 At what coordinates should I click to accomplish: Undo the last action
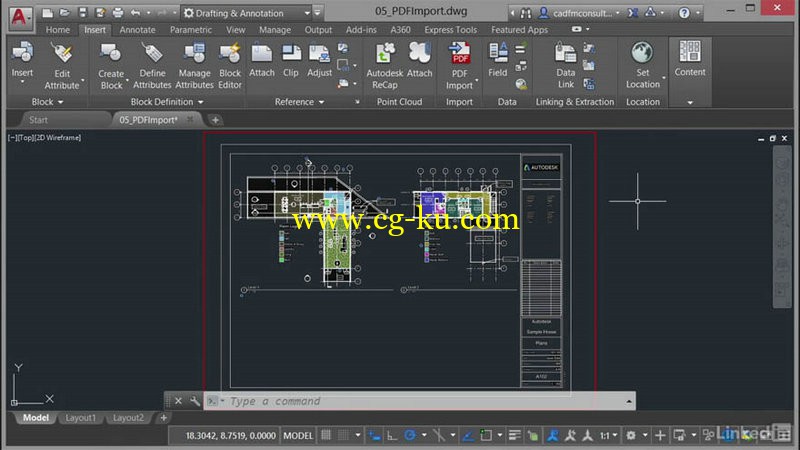click(136, 13)
